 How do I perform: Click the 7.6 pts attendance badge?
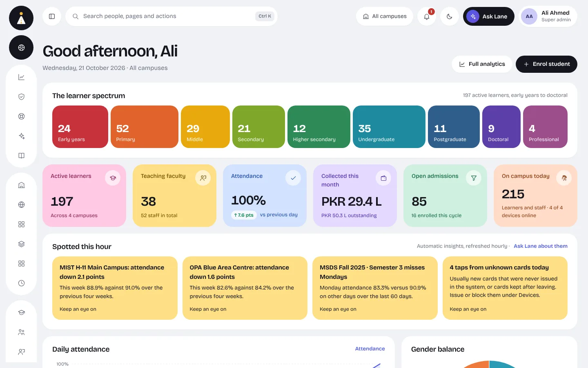[244, 215]
